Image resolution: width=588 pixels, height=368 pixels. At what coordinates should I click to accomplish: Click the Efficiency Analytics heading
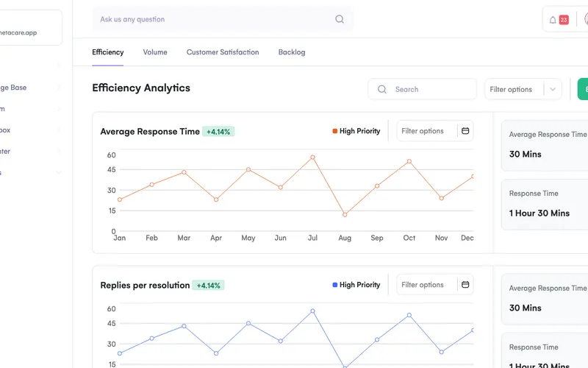pyautogui.click(x=141, y=88)
